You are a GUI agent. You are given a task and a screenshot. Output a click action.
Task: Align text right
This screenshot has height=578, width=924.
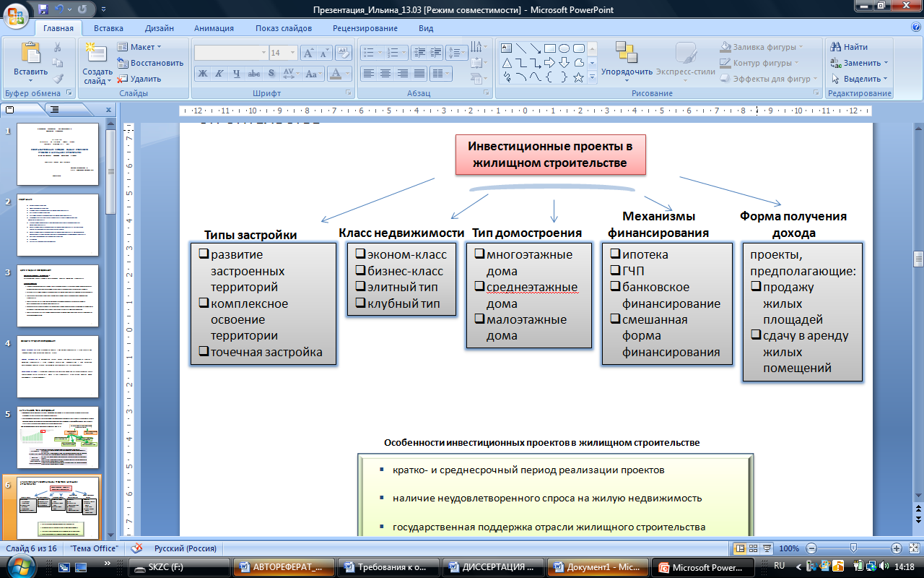(402, 74)
